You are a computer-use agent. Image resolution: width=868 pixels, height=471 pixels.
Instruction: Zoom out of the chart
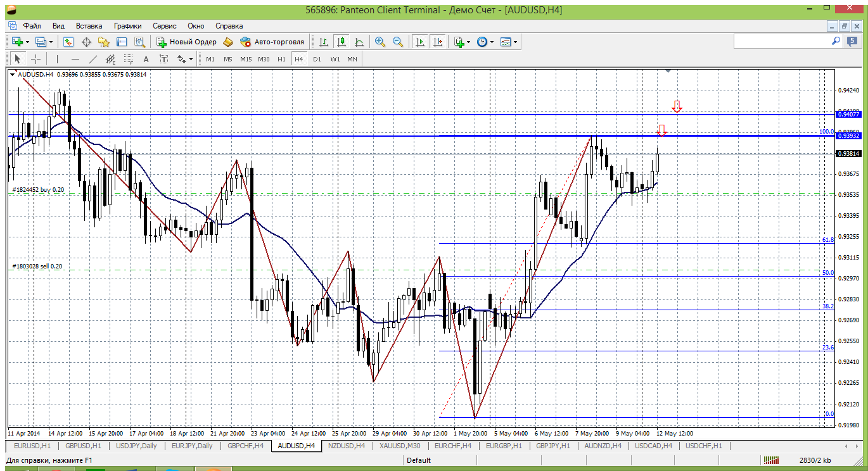tap(398, 42)
